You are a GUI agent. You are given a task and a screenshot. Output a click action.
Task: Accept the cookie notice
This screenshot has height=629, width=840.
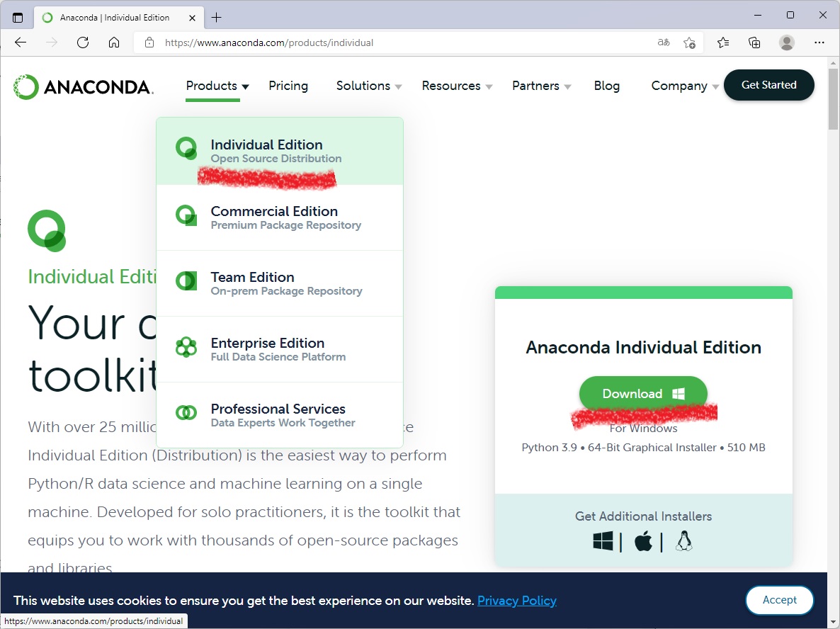pos(779,600)
